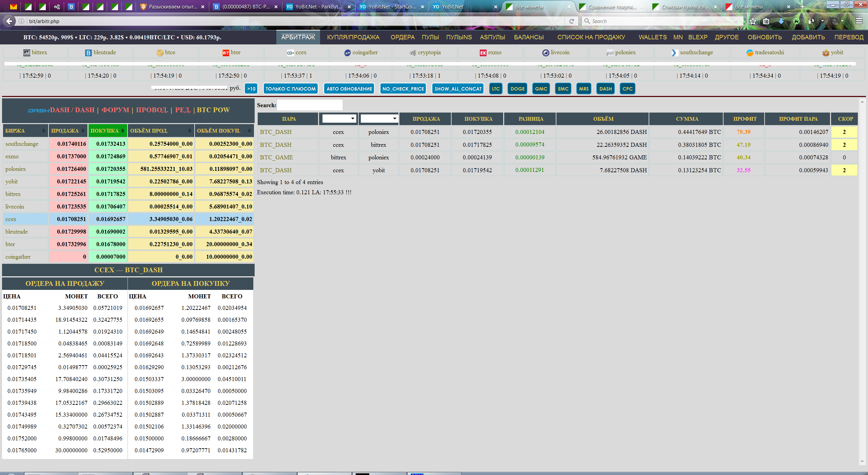This screenshot has width=868, height=475.
Task: Toggle АВТО ОБНОВЛЕНИЕ auto refresh
Action: click(349, 89)
